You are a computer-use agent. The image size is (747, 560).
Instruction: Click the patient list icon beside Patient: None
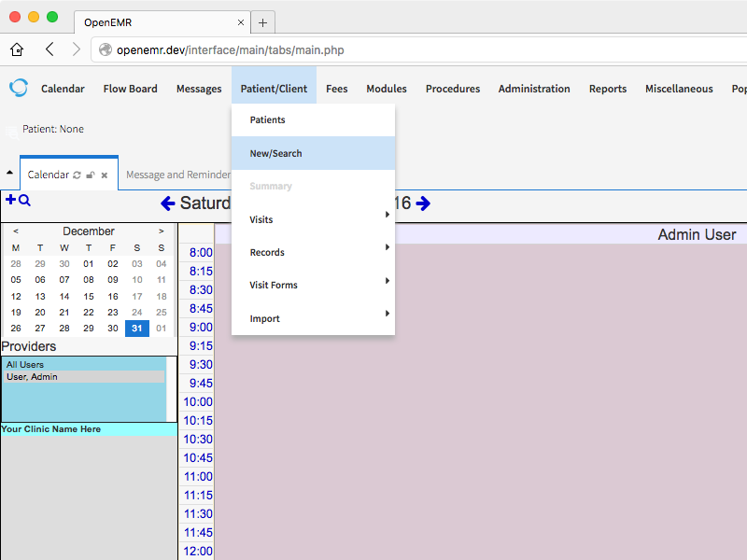pyautogui.click(x=11, y=132)
